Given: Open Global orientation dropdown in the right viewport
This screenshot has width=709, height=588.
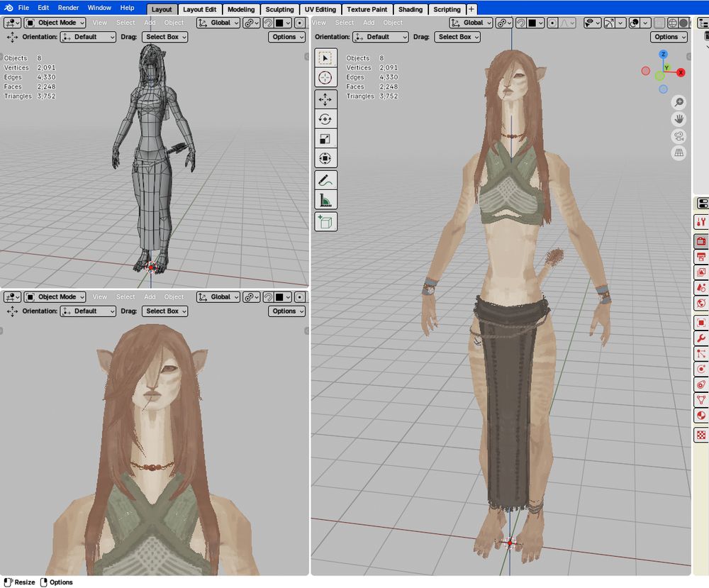Looking at the screenshot, I should (x=471, y=23).
